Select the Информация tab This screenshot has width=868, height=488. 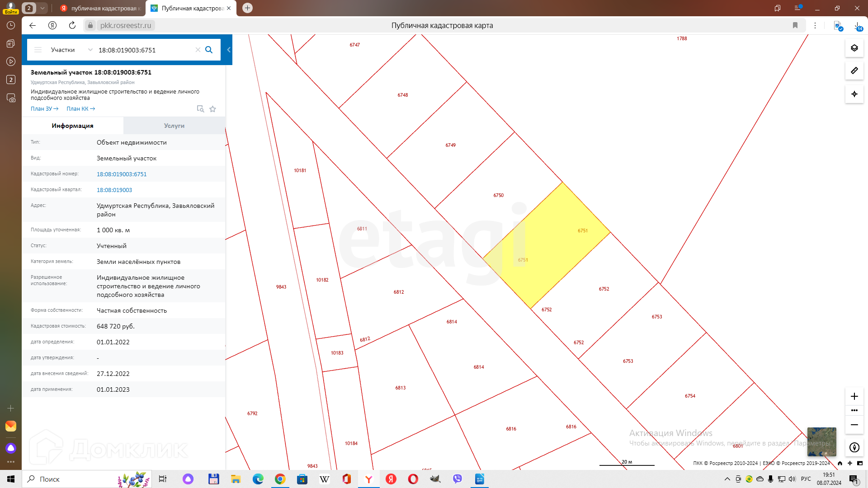(72, 126)
